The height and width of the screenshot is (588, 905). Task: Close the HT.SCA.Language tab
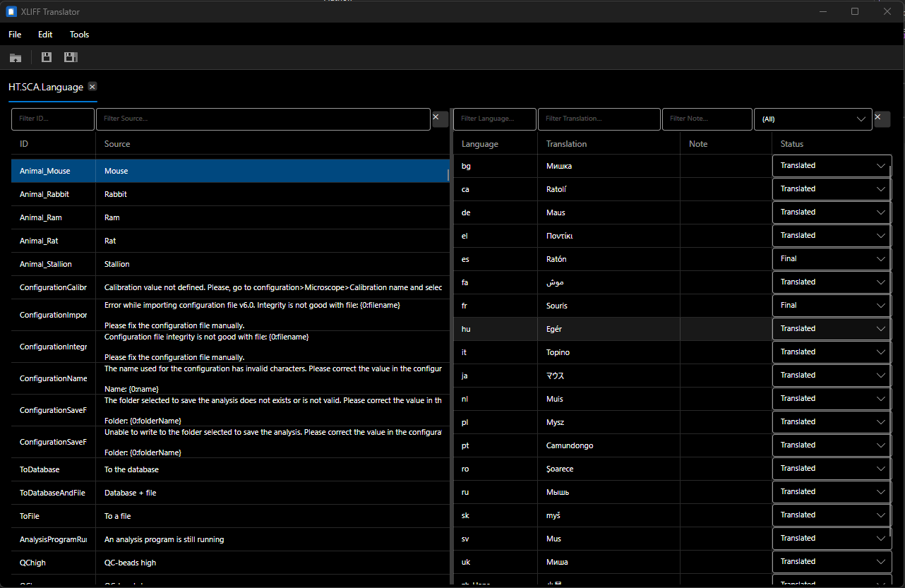92,87
